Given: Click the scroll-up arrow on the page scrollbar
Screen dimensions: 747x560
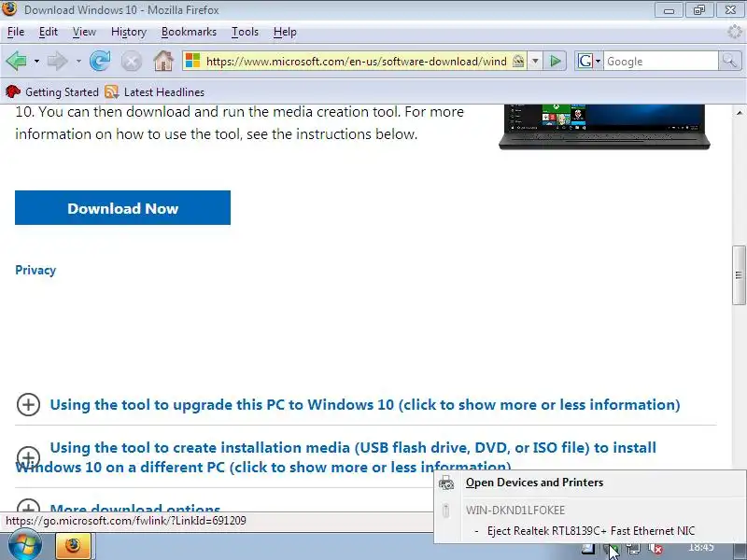Looking at the screenshot, I should pos(739,113).
